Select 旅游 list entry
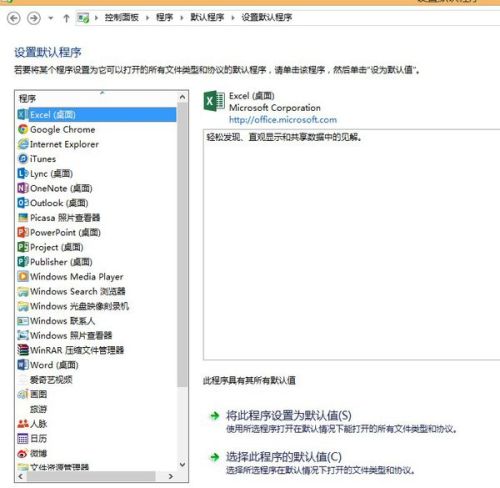500x488 pixels. 38,409
